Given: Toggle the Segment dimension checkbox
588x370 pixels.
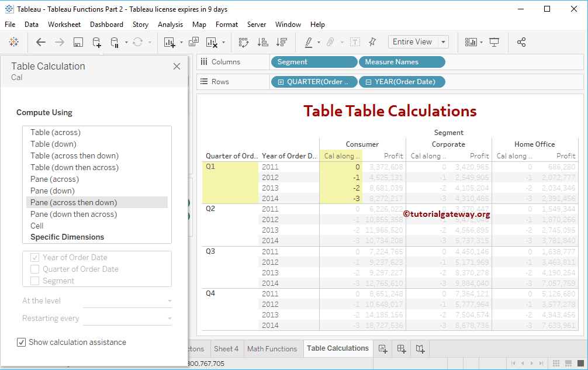Looking at the screenshot, I should click(35, 281).
